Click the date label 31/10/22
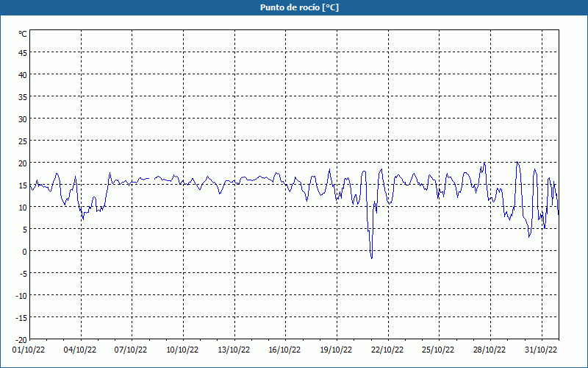 point(541,350)
